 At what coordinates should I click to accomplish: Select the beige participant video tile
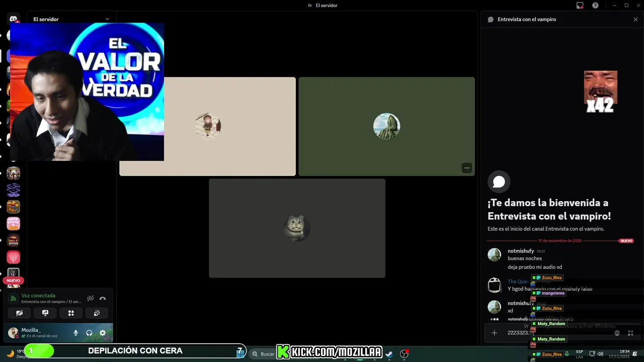pos(207,126)
